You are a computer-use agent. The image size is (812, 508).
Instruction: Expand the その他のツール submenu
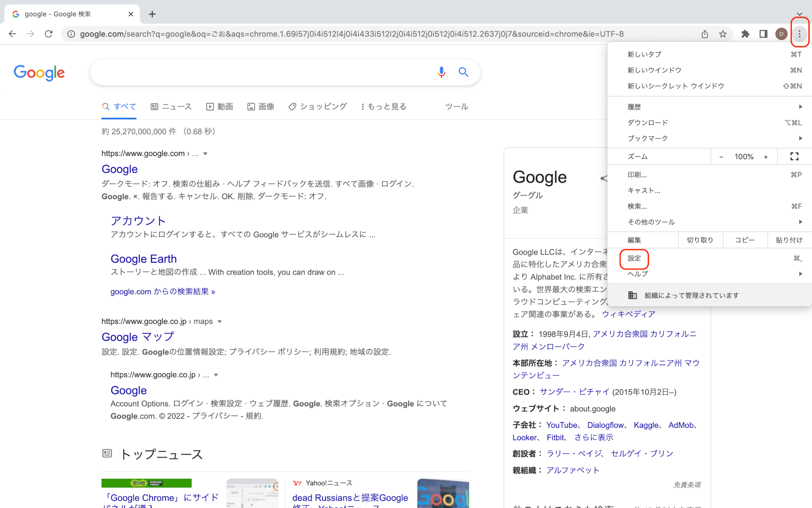coord(710,222)
